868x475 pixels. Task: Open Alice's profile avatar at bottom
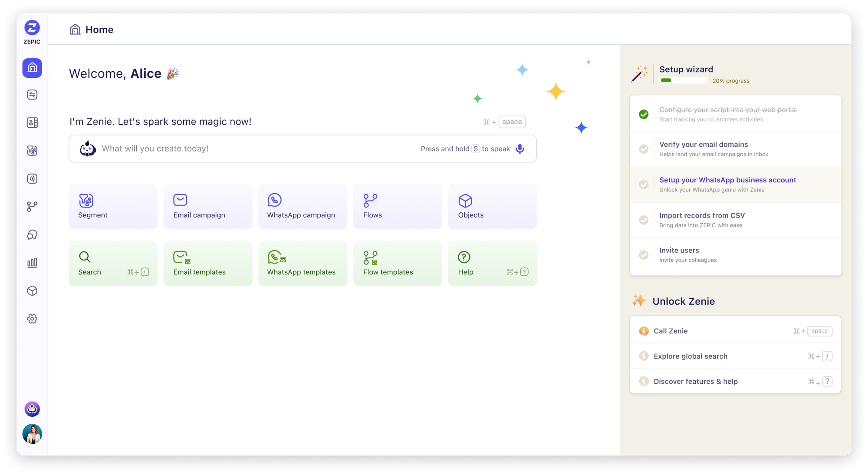pyautogui.click(x=32, y=434)
